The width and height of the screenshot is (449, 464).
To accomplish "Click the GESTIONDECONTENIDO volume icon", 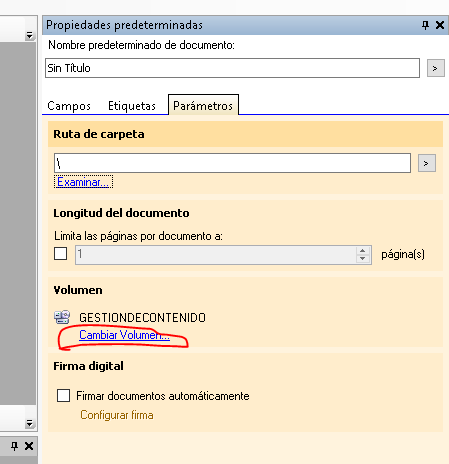I will point(62,317).
